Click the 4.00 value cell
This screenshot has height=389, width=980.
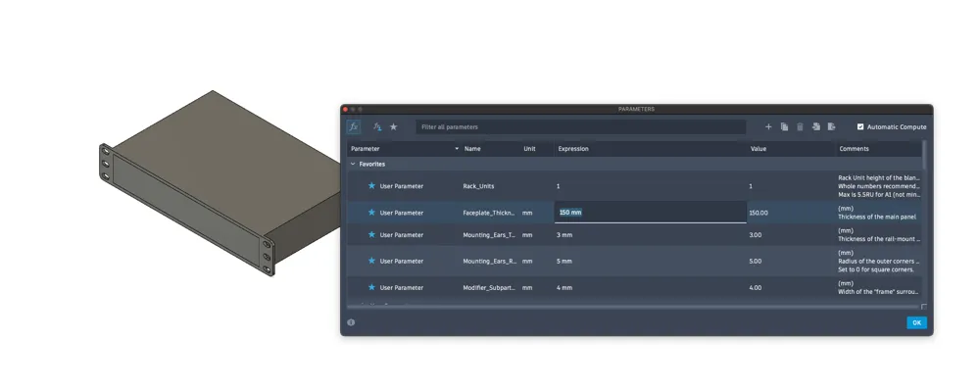[755, 288]
